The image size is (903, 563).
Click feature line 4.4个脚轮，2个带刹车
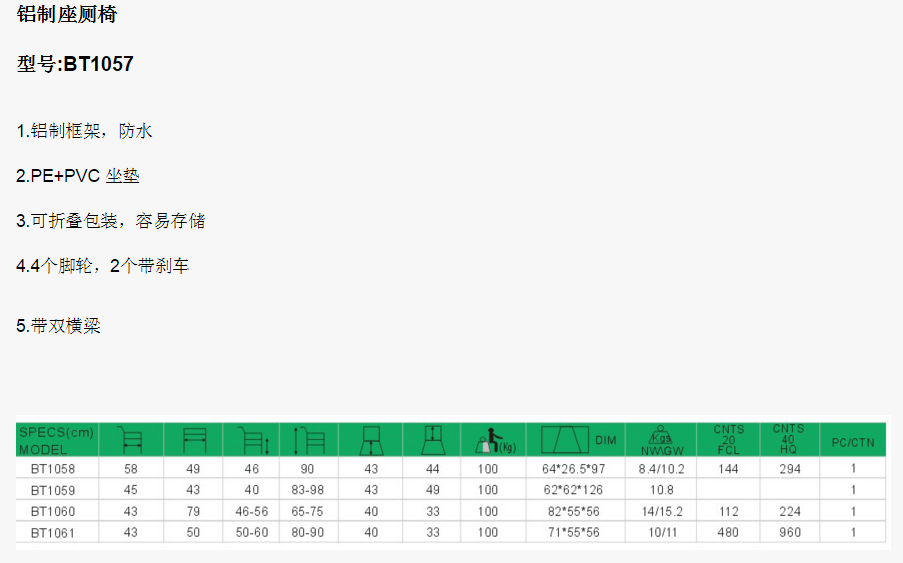(103, 265)
